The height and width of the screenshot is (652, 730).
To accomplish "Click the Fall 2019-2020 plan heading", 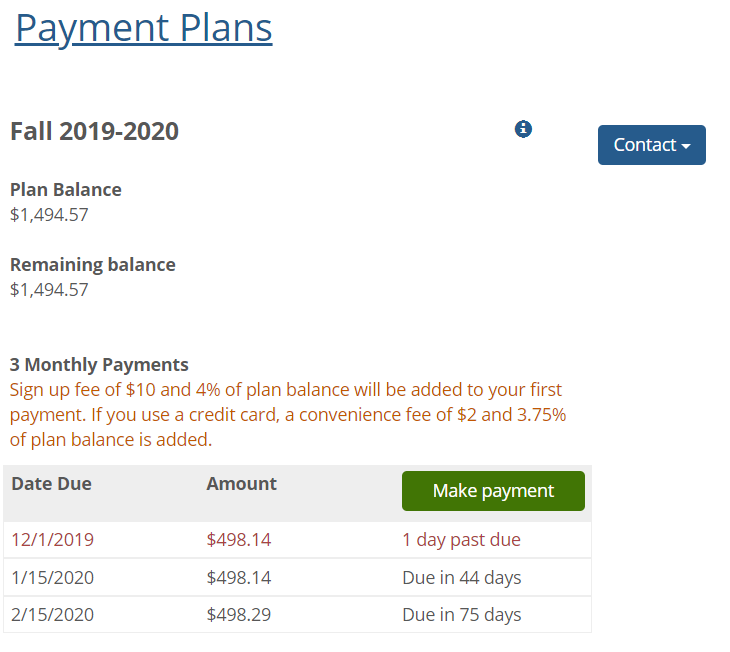I will pyautogui.click(x=94, y=131).
